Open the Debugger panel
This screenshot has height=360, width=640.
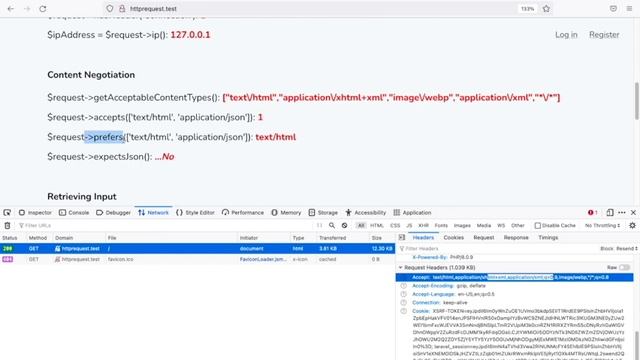point(113,213)
